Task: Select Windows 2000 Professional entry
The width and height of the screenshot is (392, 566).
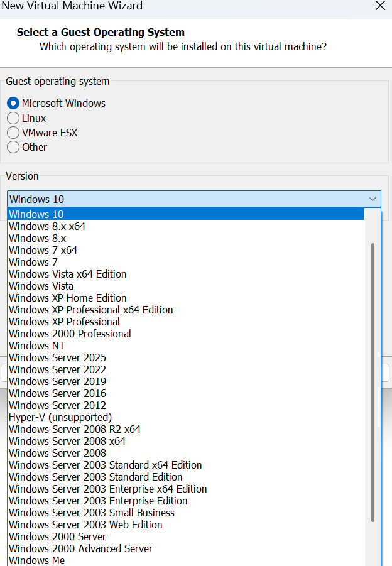Action: (x=70, y=334)
